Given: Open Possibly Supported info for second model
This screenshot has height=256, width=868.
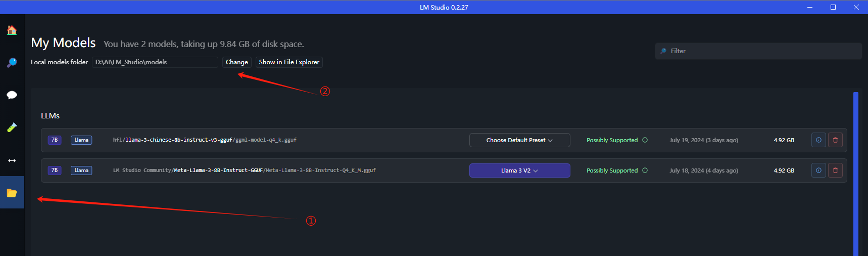Looking at the screenshot, I should pos(645,170).
